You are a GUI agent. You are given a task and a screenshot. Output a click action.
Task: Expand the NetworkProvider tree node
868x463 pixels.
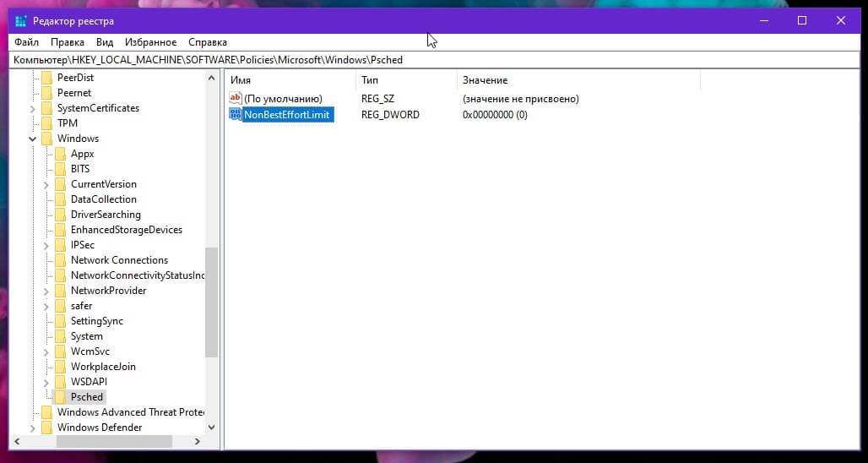[46, 291]
